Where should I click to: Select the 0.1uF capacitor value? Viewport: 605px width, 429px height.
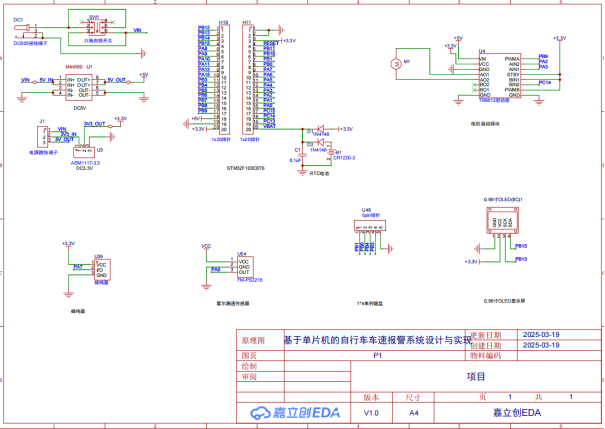(x=295, y=160)
